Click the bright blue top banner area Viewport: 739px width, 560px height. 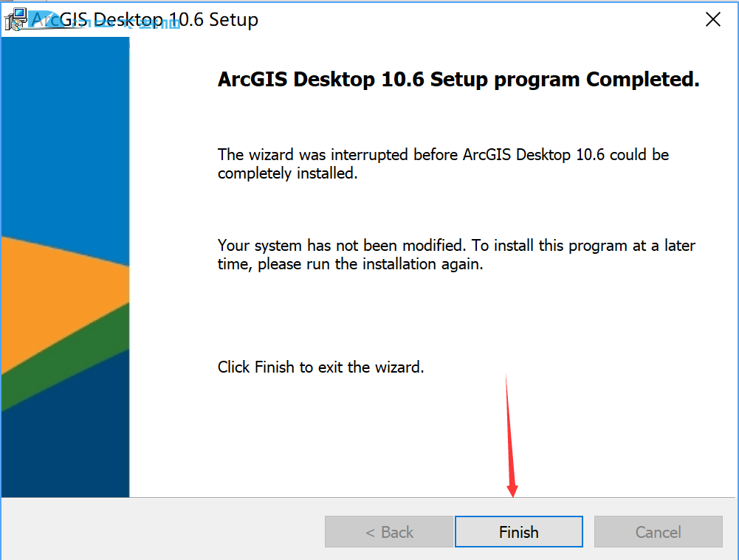[x=65, y=136]
